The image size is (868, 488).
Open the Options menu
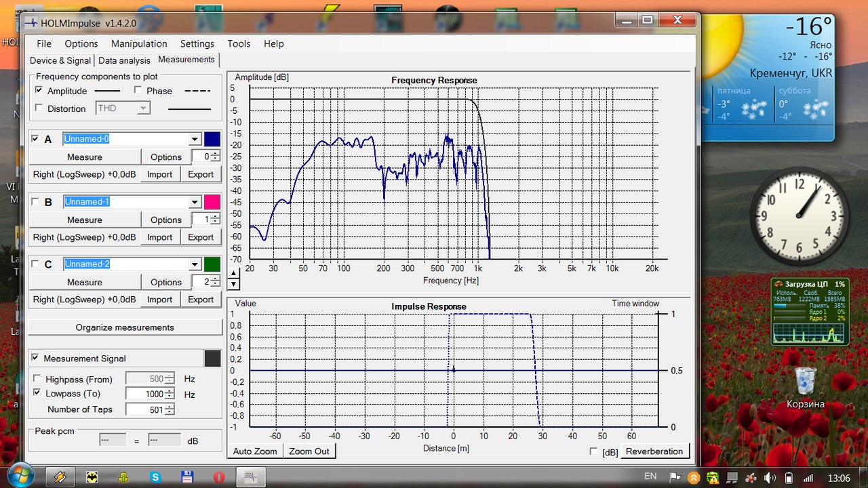point(81,43)
